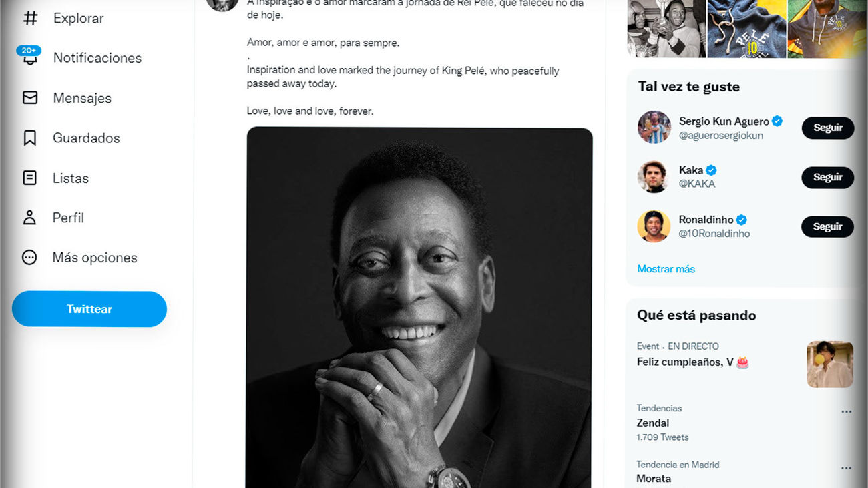868x488 pixels.
Task: Open options for the Morata trend
Action: [846, 468]
